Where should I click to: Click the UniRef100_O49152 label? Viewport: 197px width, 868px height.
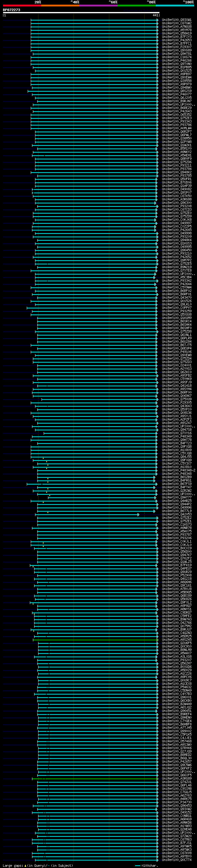pos(177,812)
